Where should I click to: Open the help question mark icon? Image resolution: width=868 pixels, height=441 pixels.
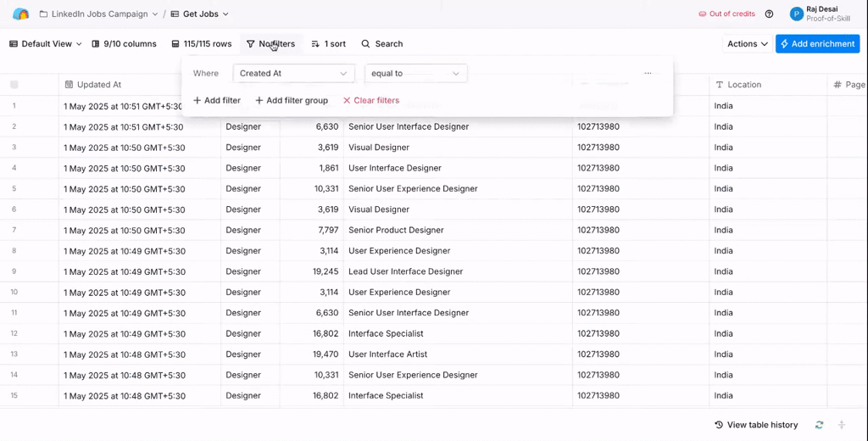(769, 14)
